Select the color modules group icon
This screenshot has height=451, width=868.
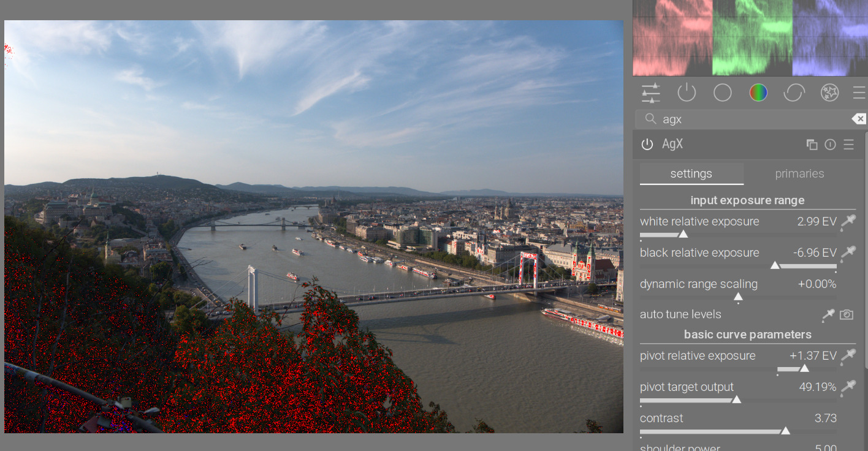(758, 93)
